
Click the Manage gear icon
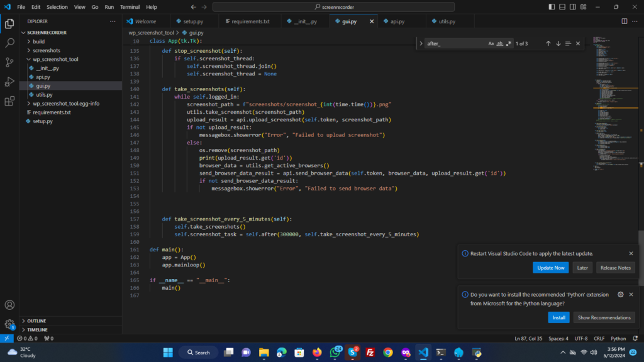pos(9,325)
